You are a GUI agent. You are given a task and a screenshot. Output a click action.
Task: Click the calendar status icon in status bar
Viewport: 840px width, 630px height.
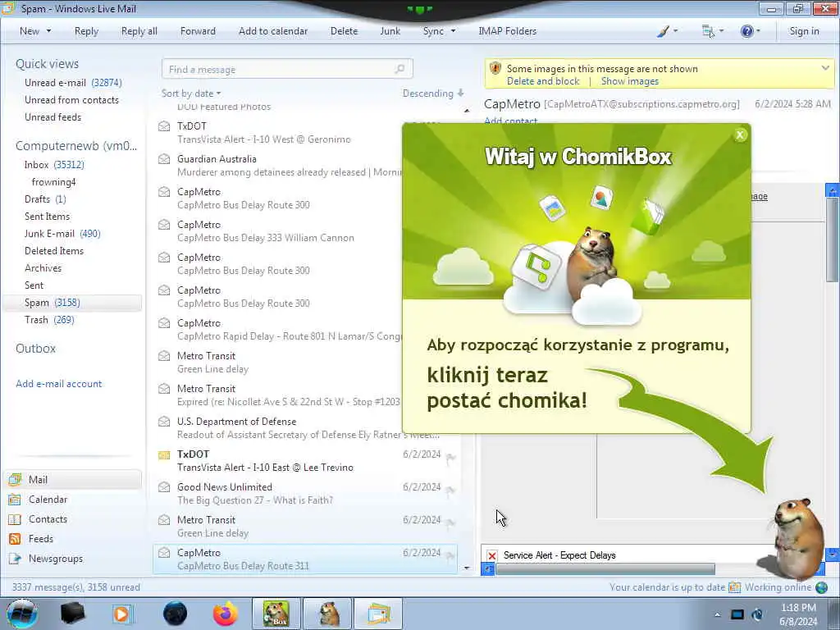click(x=734, y=587)
